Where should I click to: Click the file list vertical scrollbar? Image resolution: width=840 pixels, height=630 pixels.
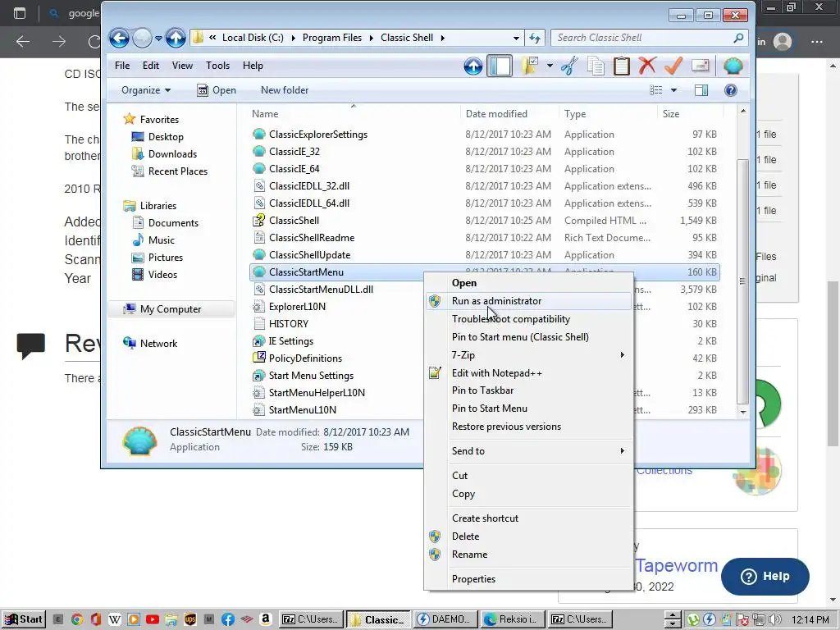[x=742, y=282]
